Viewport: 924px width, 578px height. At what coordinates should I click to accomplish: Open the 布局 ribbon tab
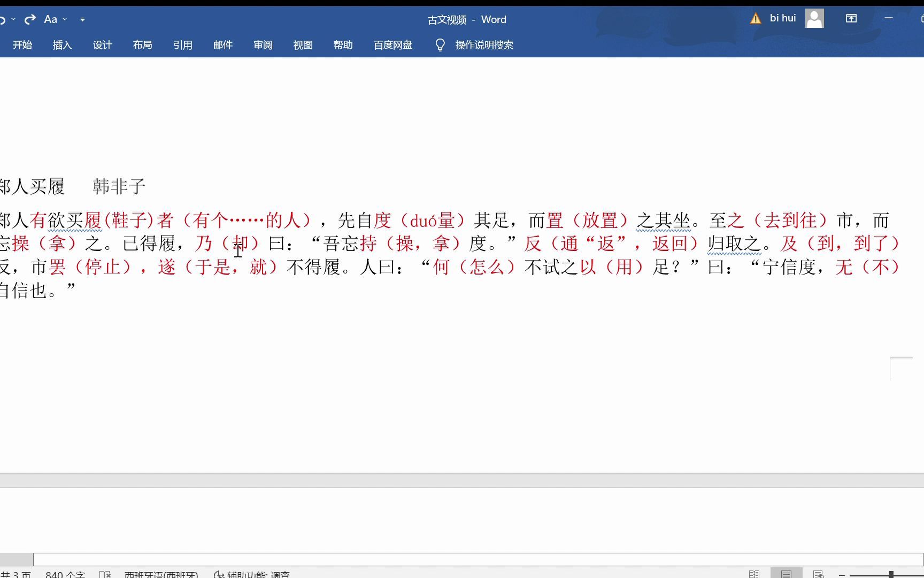click(x=142, y=45)
